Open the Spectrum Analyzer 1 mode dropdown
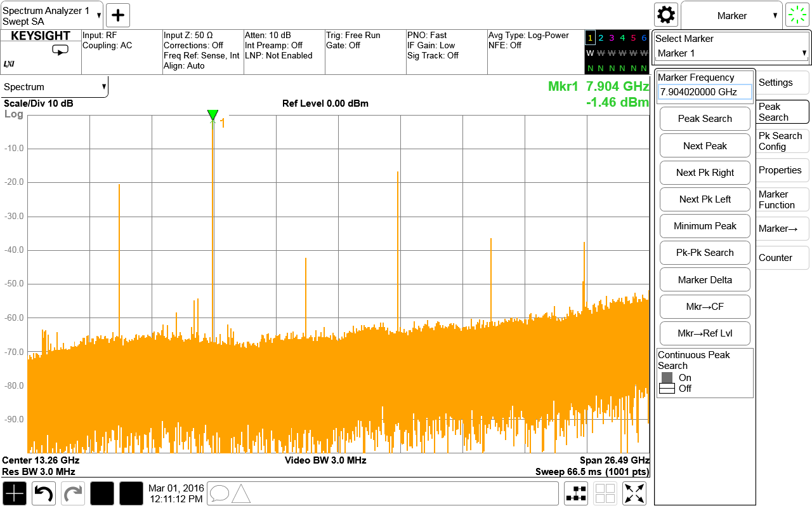Screen dimensions: 812x508 click(x=51, y=15)
